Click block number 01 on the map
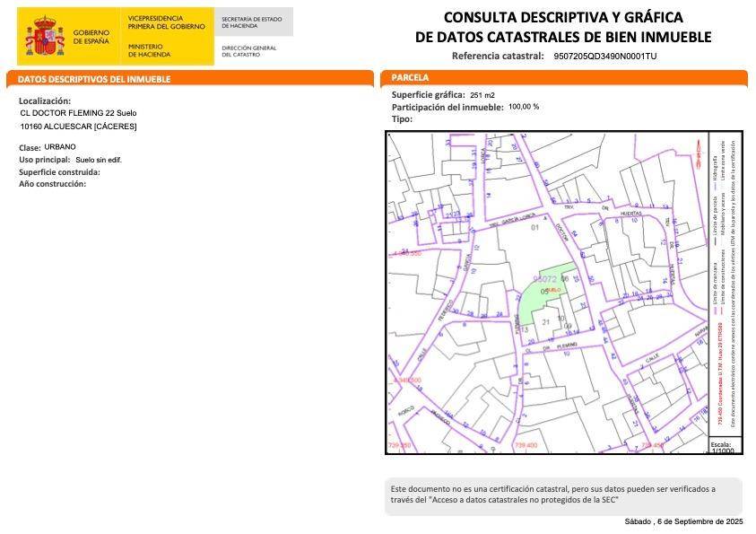Viewport: 756px width, 534px height. point(535,228)
